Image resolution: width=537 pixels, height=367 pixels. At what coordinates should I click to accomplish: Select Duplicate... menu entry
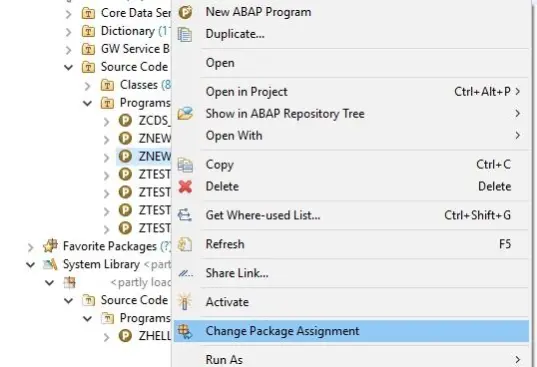pos(351,34)
